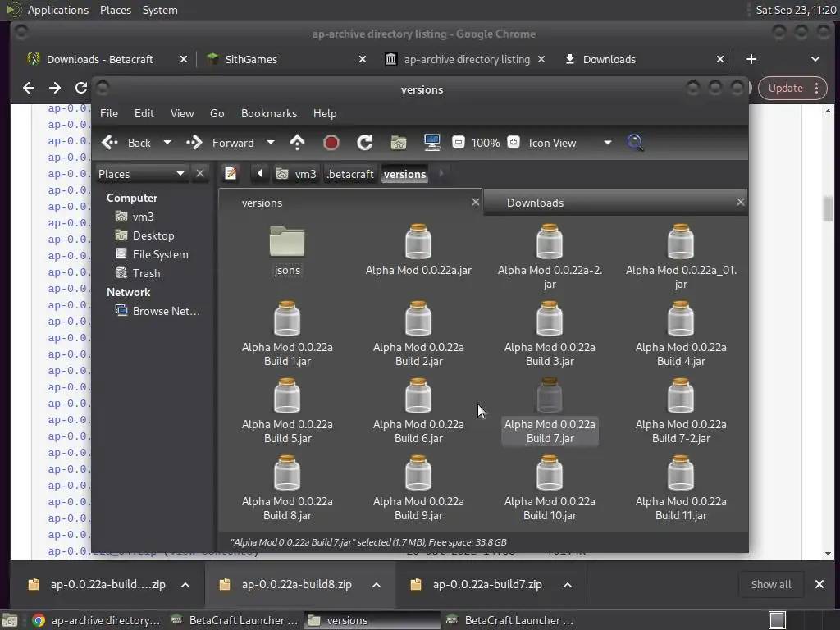Click the .betacraft path button

pyautogui.click(x=350, y=174)
